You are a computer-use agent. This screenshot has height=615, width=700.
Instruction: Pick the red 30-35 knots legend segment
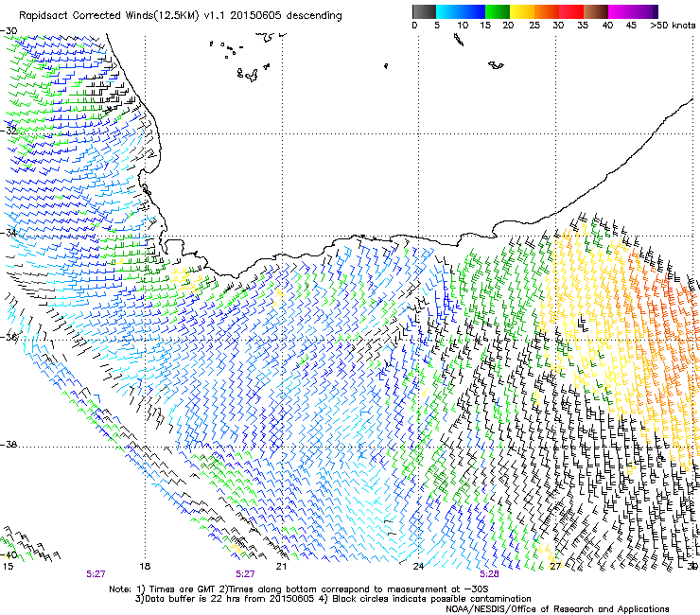click(571, 11)
